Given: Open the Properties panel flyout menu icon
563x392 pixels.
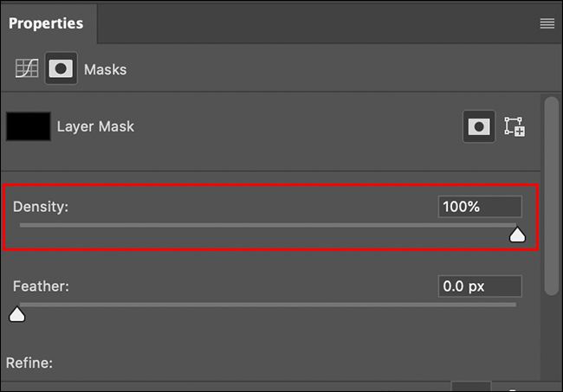Looking at the screenshot, I should tap(547, 23).
